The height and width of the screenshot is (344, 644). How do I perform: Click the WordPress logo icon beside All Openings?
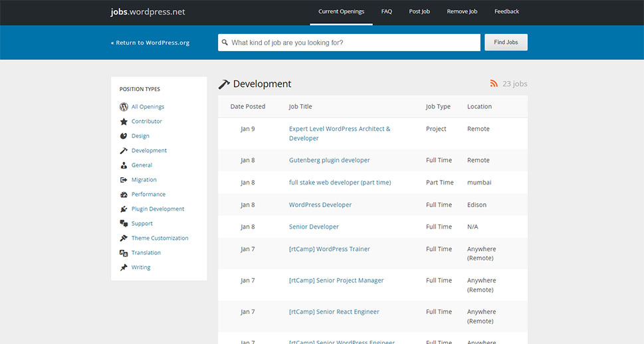124,107
